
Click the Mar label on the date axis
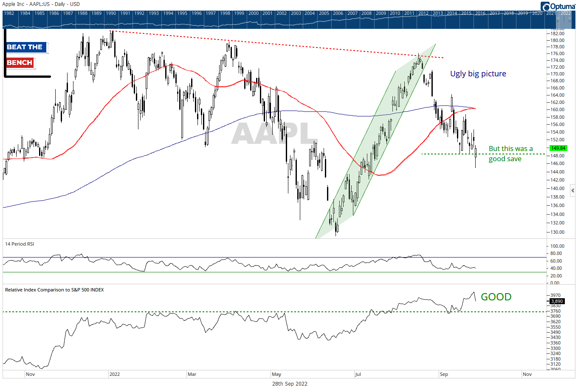coord(192,374)
